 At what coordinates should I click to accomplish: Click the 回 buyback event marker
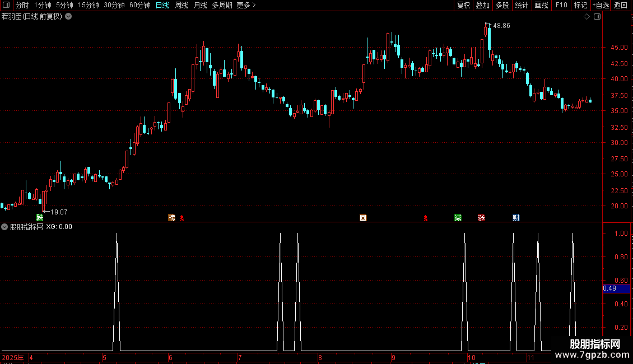(363, 218)
